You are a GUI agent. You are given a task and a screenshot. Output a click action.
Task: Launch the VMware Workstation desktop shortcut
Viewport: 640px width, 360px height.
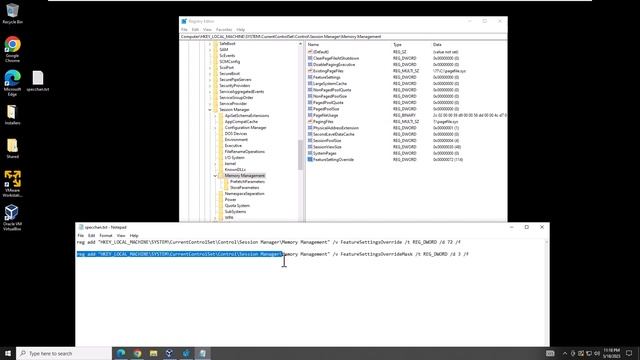coord(12,184)
